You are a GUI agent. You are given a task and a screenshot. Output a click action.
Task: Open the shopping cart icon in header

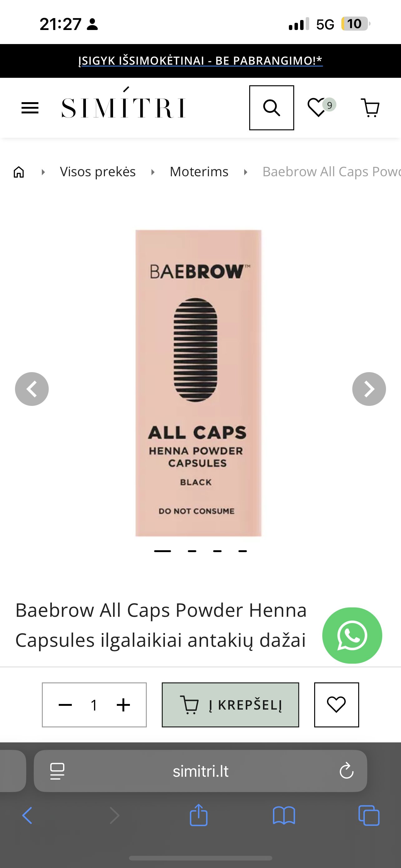[x=370, y=108]
